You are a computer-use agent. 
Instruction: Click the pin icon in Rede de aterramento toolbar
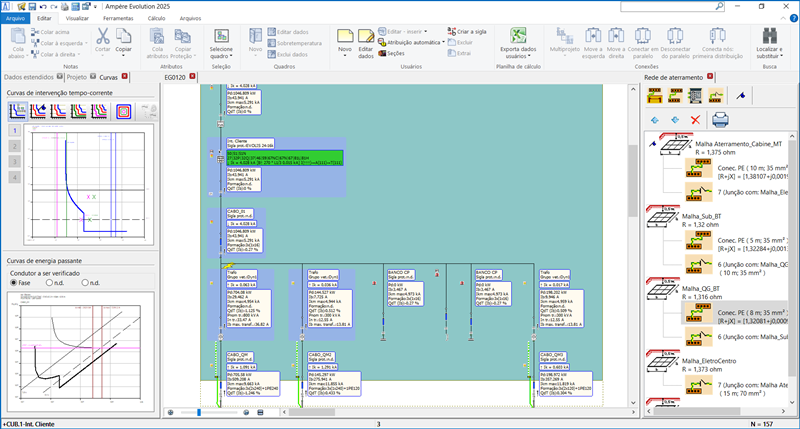tap(741, 95)
